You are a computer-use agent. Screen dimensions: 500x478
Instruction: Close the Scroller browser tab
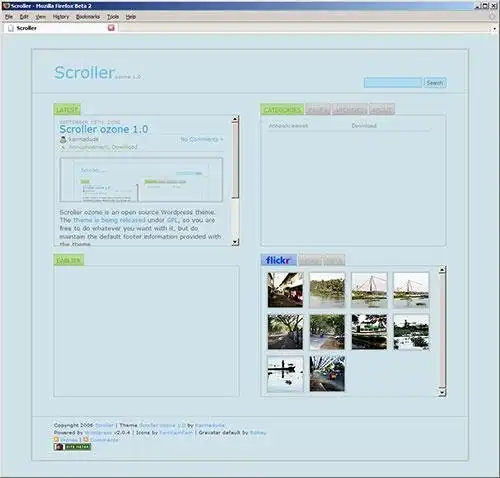click(111, 28)
